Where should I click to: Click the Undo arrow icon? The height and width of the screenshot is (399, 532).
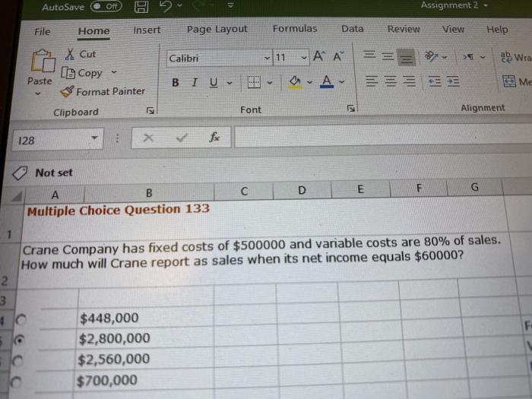point(165,6)
